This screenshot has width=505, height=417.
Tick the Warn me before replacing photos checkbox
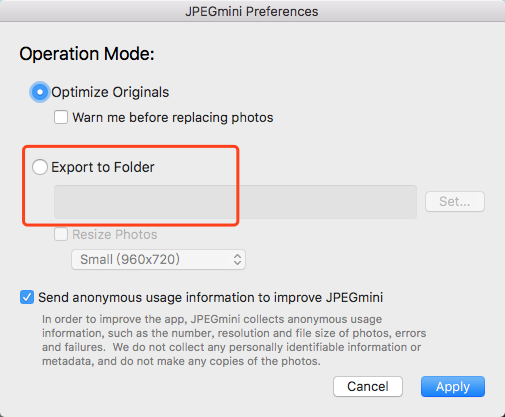(x=61, y=117)
